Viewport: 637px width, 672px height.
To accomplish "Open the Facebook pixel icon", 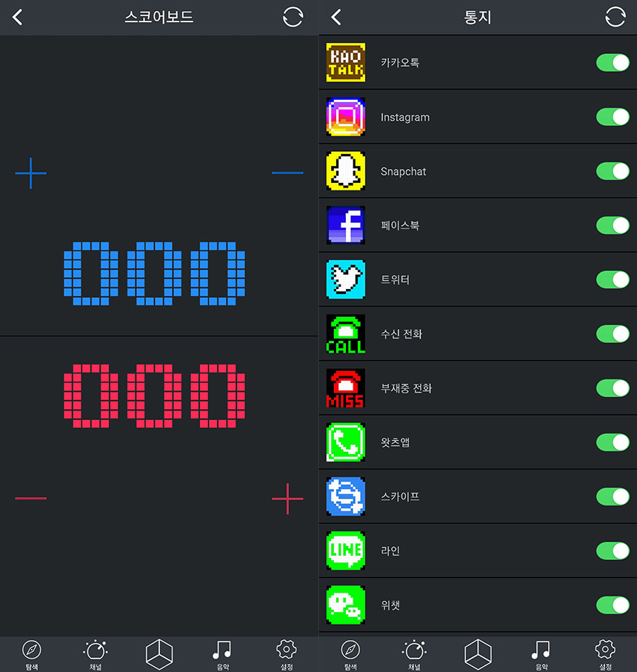I will [x=346, y=225].
